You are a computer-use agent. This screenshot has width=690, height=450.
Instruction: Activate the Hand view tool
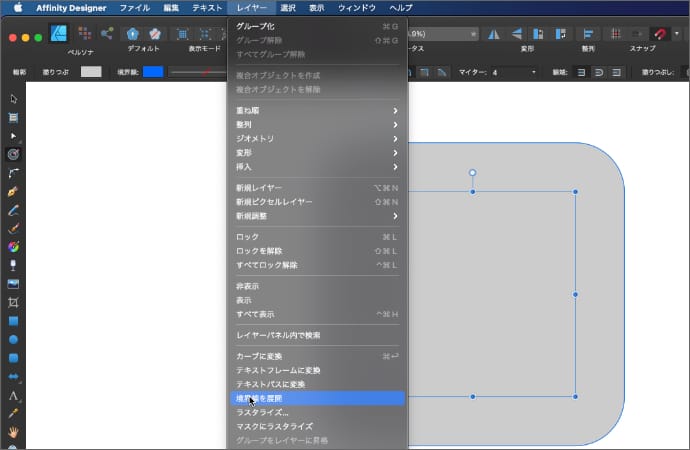click(13, 432)
